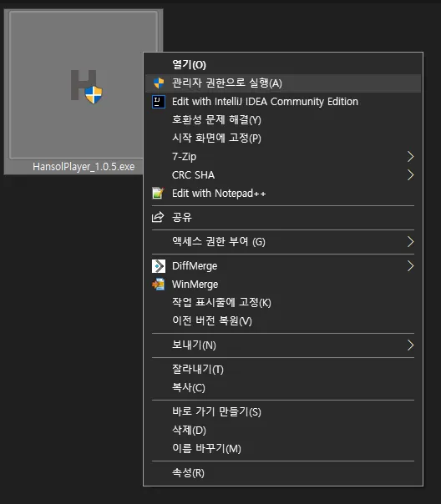Click the WinMerge icon
The image size is (441, 504).
click(158, 285)
